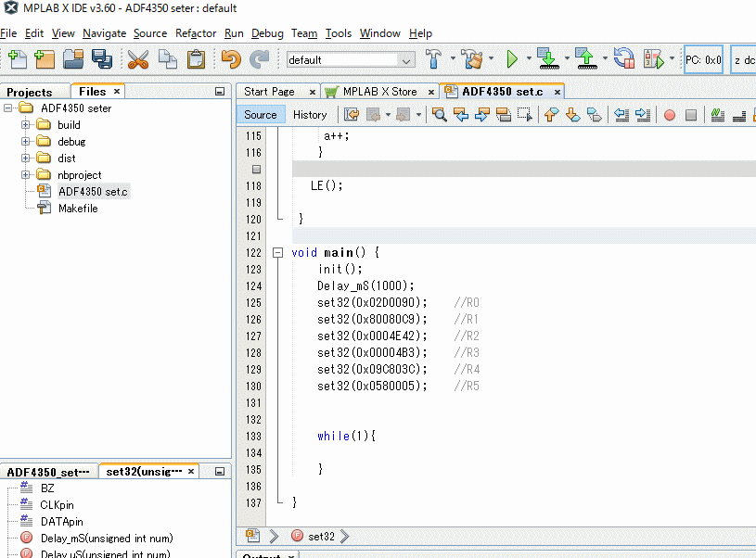Stop macro recording in the editor toolbar
This screenshot has height=558, width=756.
(x=691, y=115)
